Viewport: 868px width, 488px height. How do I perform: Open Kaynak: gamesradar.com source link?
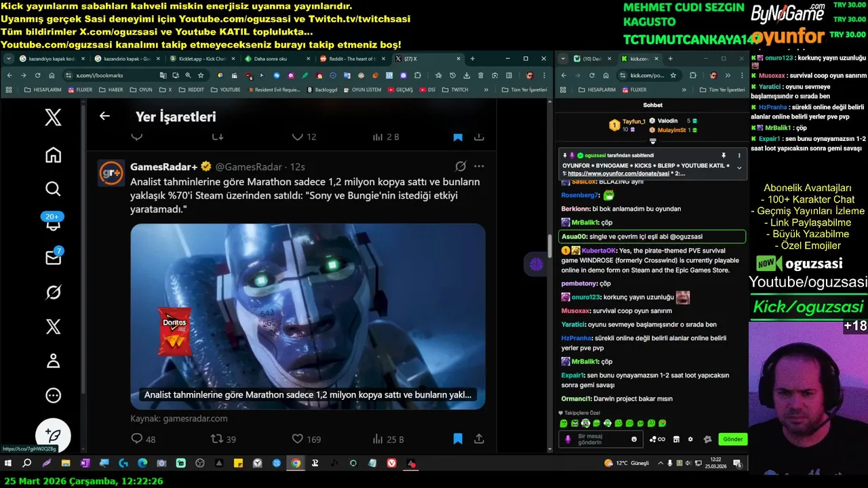point(179,419)
